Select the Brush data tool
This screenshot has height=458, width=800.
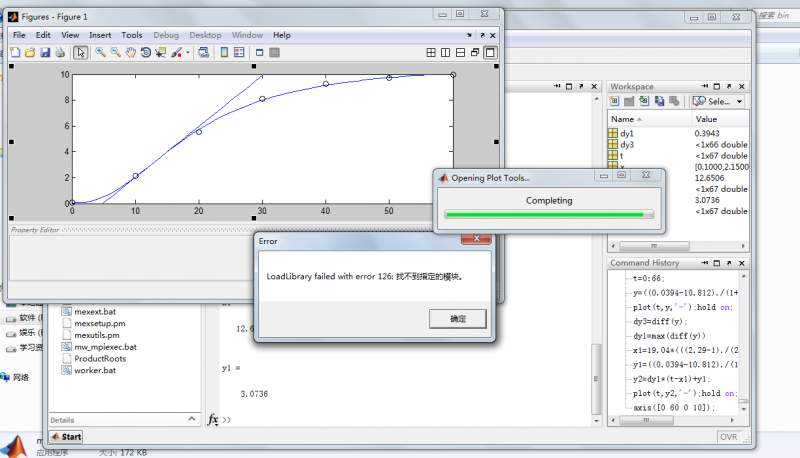pos(177,53)
